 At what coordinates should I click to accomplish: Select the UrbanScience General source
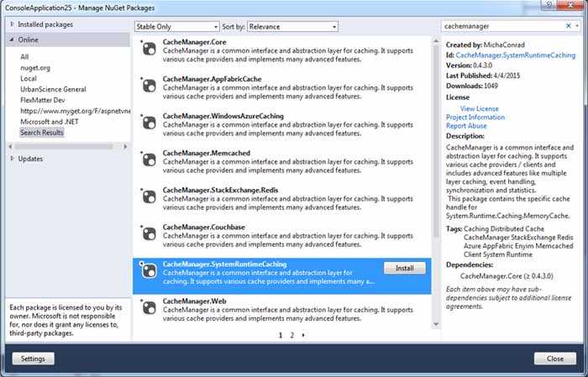tap(53, 89)
